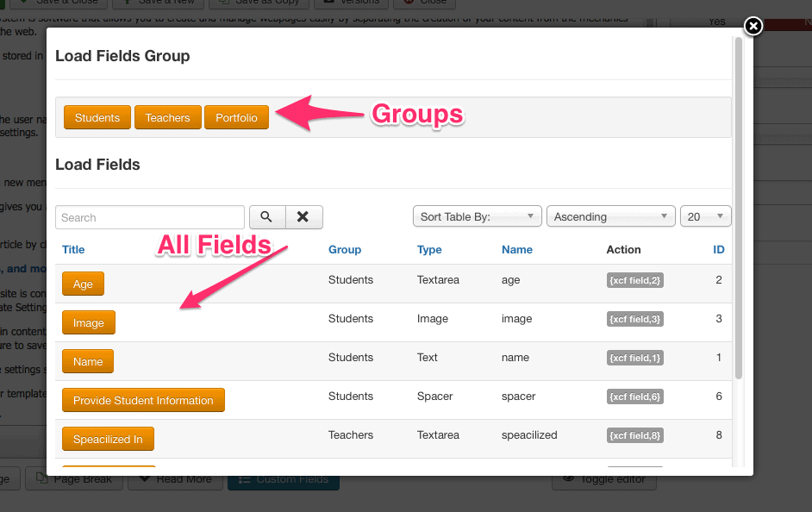
Task: Sort table by Group column header
Action: 344,250
